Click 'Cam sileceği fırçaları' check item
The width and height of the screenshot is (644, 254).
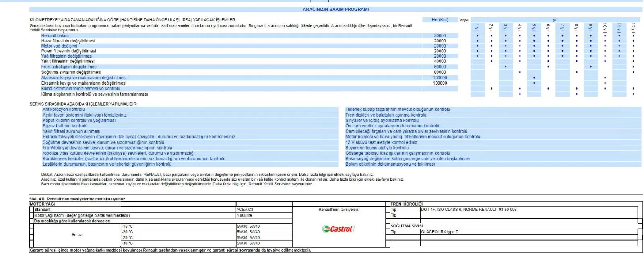tap(406, 131)
